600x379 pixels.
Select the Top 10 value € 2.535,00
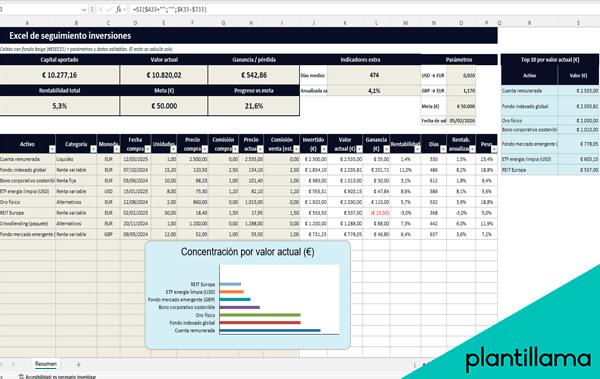click(578, 91)
